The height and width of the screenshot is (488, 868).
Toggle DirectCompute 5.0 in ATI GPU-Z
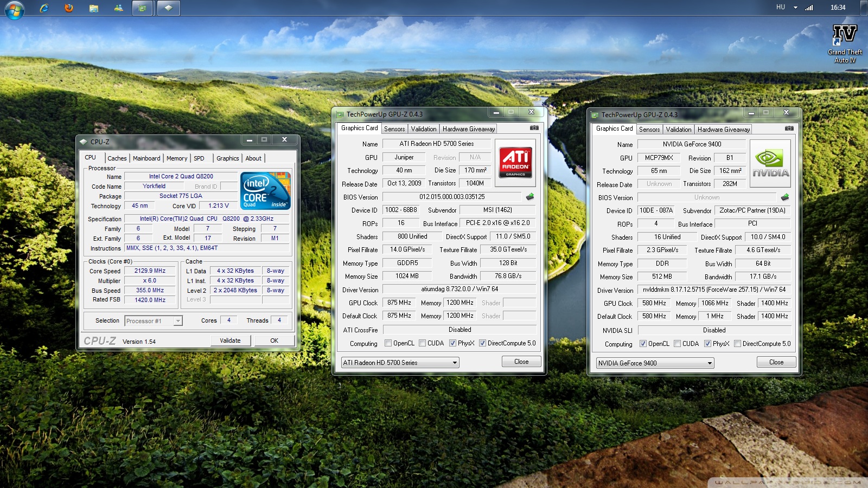482,343
